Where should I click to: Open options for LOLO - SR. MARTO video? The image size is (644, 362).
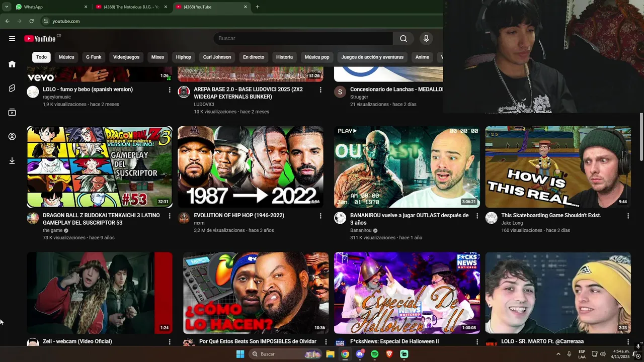[628, 342]
